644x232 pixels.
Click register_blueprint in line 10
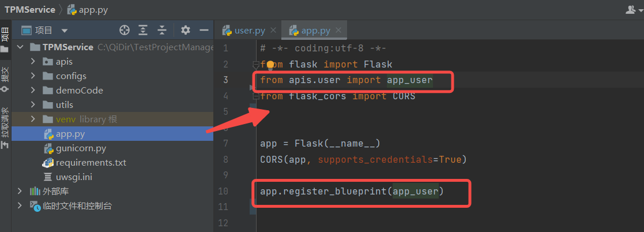336,191
